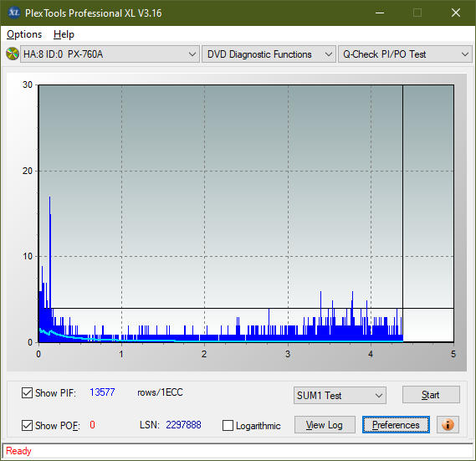Close the PlexTools window
476x461 pixels.
[x=456, y=13]
